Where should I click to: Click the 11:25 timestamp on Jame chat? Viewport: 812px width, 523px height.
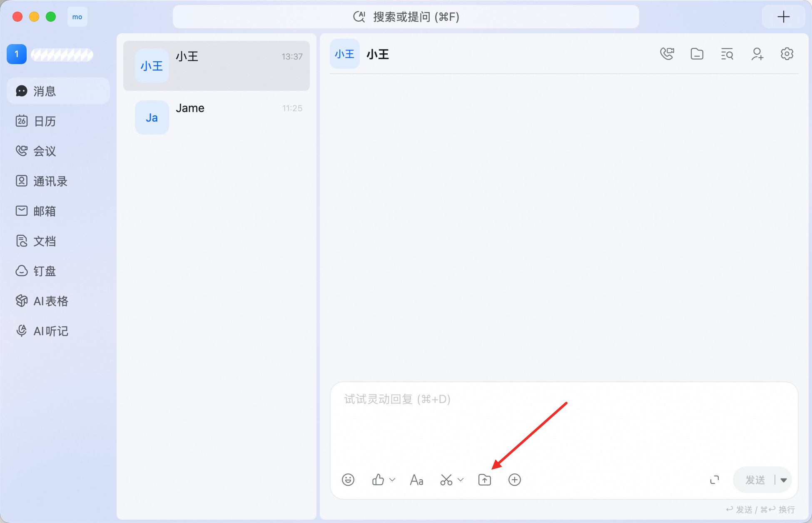[292, 108]
